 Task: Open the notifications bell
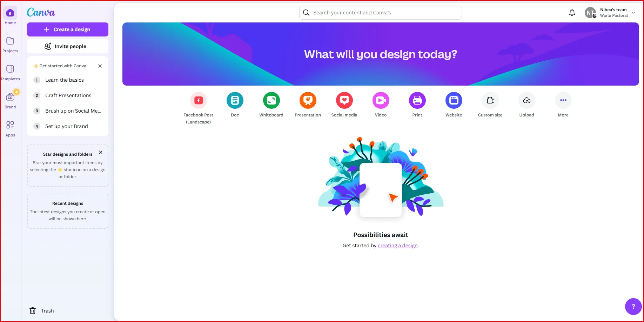point(572,13)
